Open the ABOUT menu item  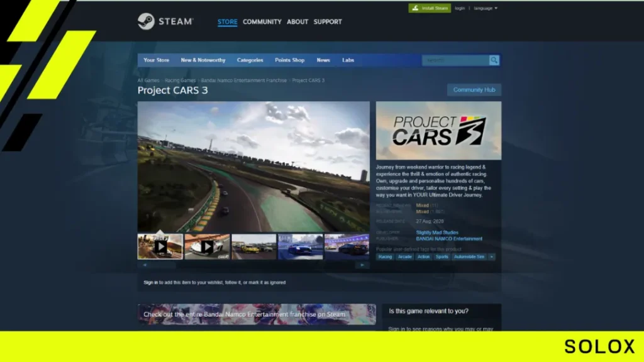[297, 22]
